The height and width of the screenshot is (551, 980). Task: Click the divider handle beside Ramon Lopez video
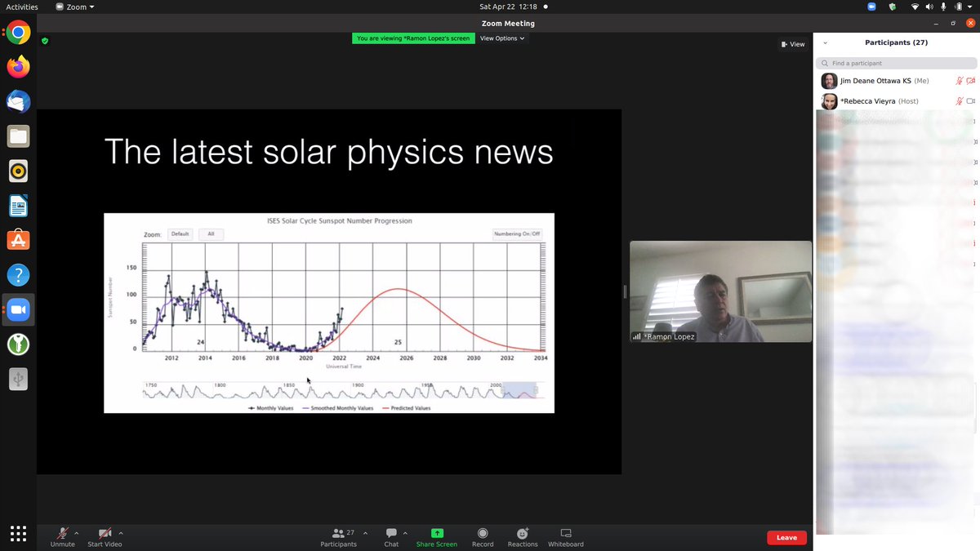click(x=625, y=291)
